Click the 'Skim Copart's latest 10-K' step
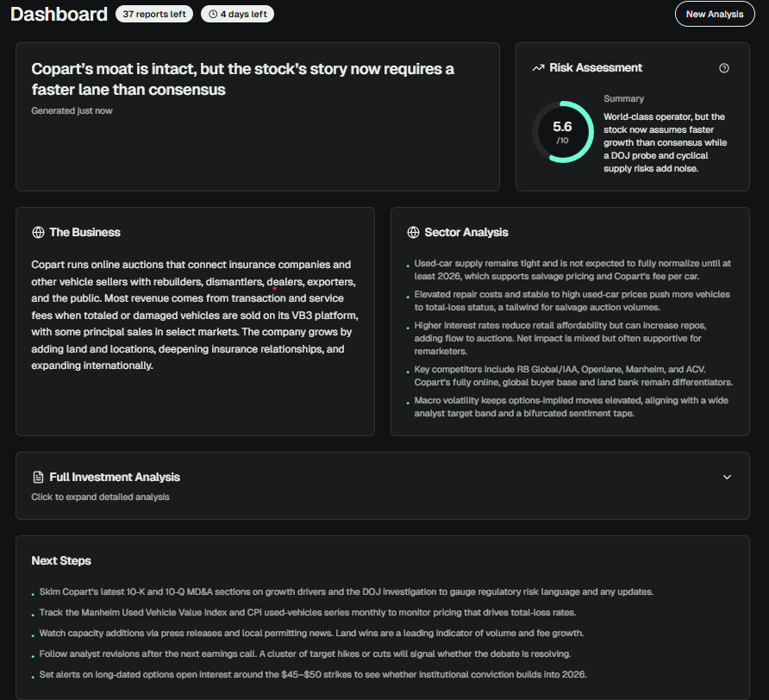 tap(347, 591)
